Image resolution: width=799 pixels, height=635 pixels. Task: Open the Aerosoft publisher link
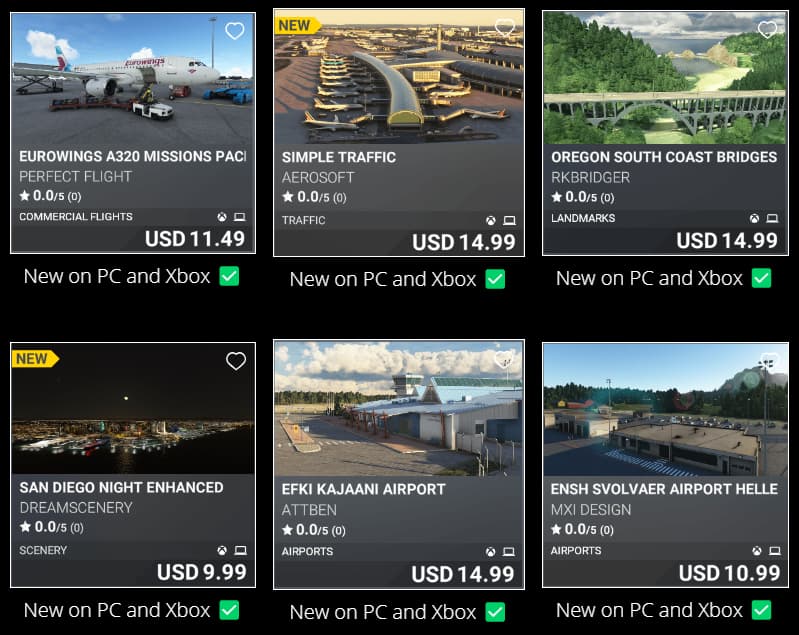[318, 177]
